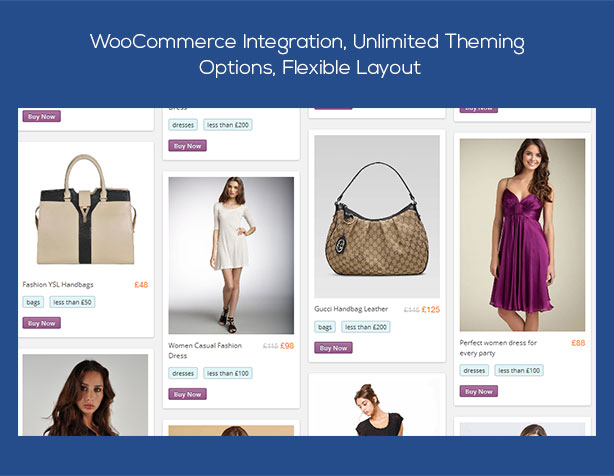Open the Gucci handbag product image
The image size is (614, 476).
coord(377,216)
